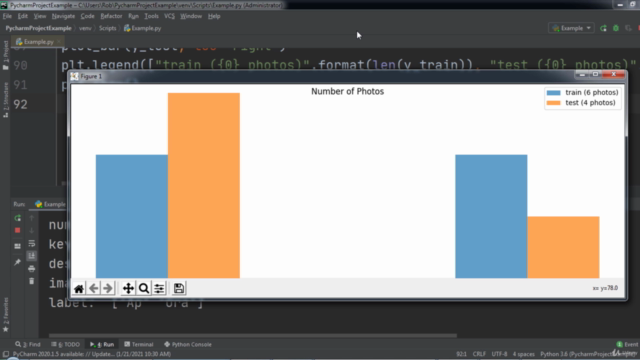The width and height of the screenshot is (640, 360).
Task: Clear all Run console output
Action: point(31,281)
